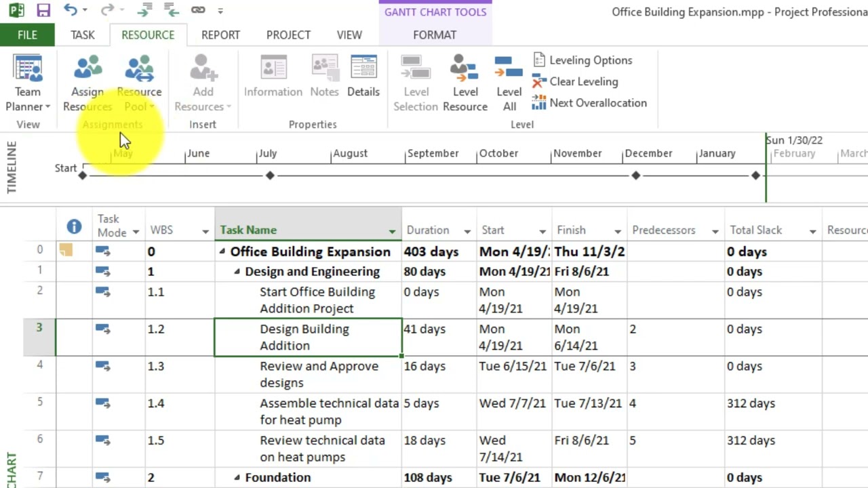The width and height of the screenshot is (868, 488).
Task: Open resource Information
Action: 273,77
